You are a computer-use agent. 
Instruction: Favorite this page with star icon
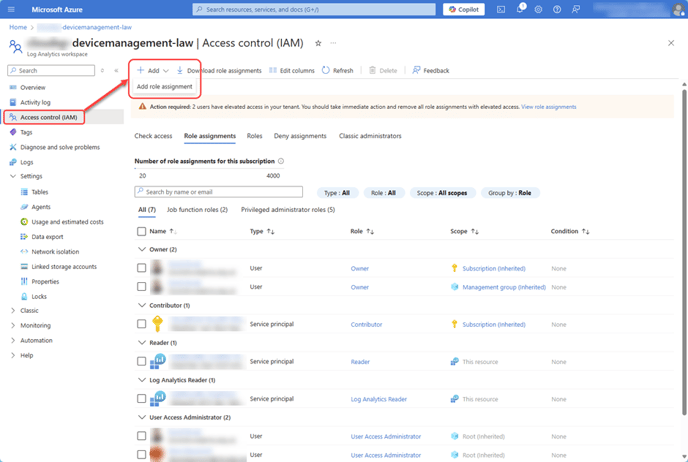pyautogui.click(x=318, y=43)
